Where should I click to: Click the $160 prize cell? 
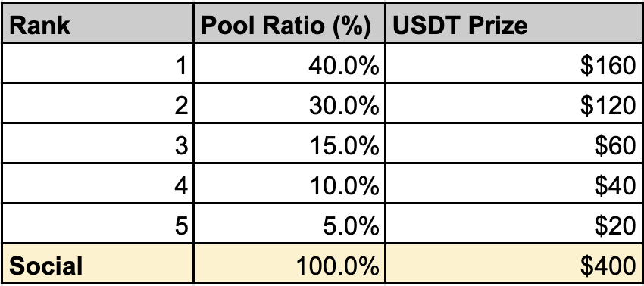(x=514, y=63)
